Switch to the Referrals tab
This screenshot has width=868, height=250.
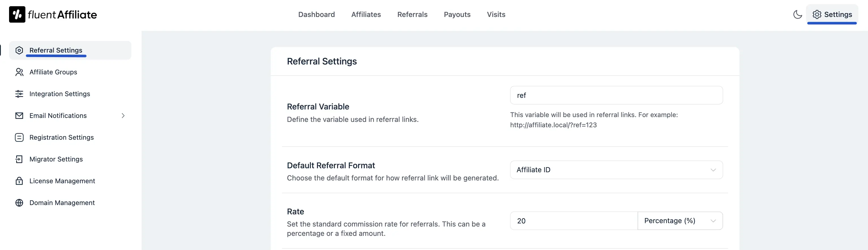pyautogui.click(x=412, y=14)
